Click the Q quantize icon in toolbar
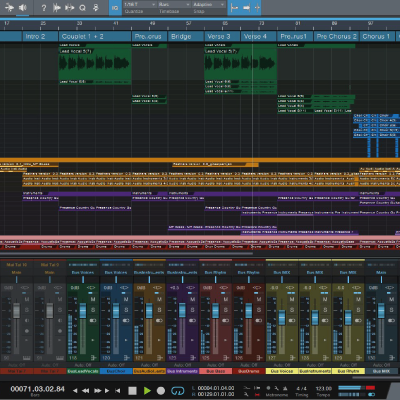Viewport: 400px width, 400px height. click(x=83, y=8)
